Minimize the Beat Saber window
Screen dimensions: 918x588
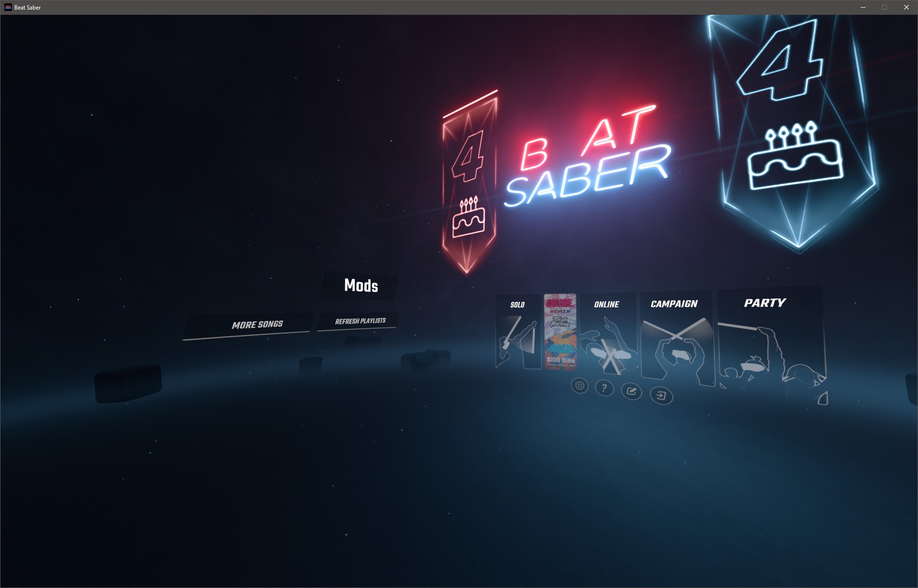[863, 7]
